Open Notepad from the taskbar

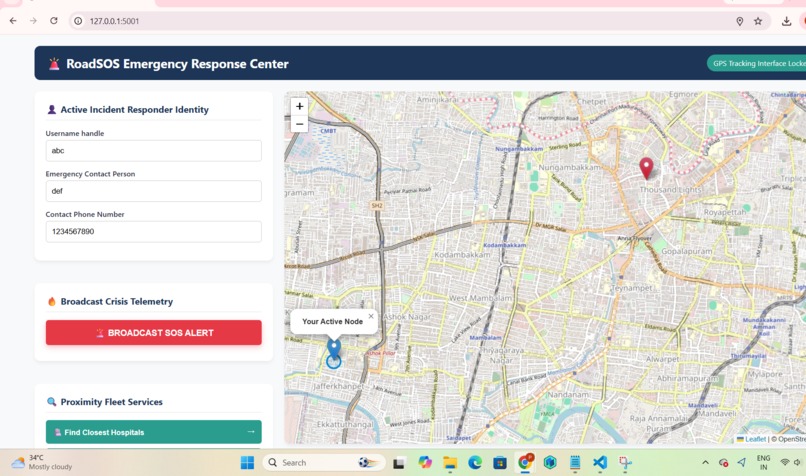coord(575,463)
